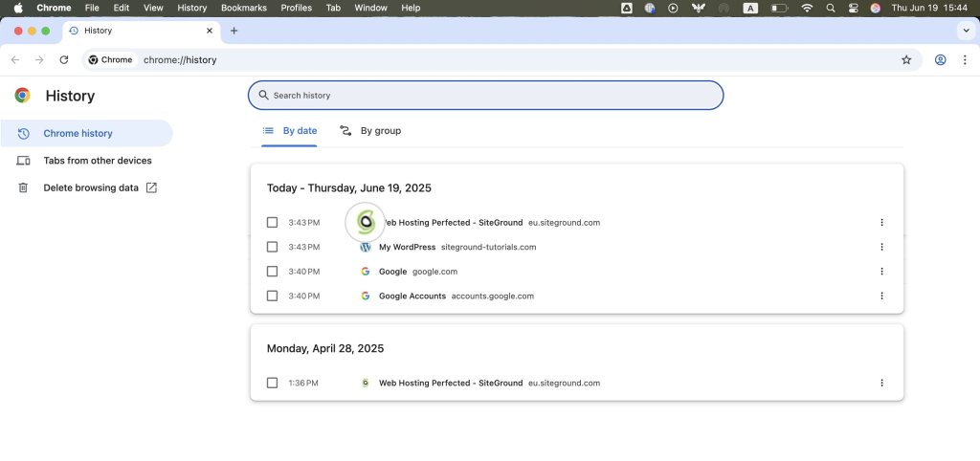Switch to the By date tab

pos(289,131)
